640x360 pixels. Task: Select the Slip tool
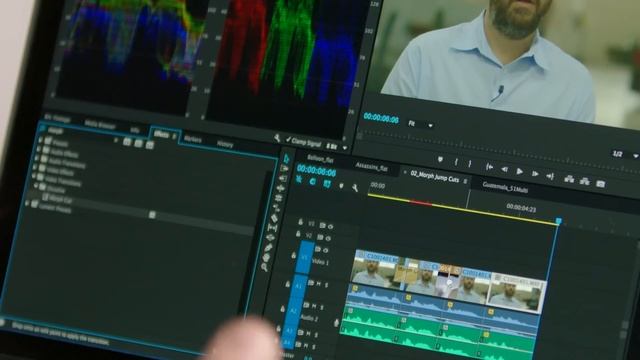point(273,228)
